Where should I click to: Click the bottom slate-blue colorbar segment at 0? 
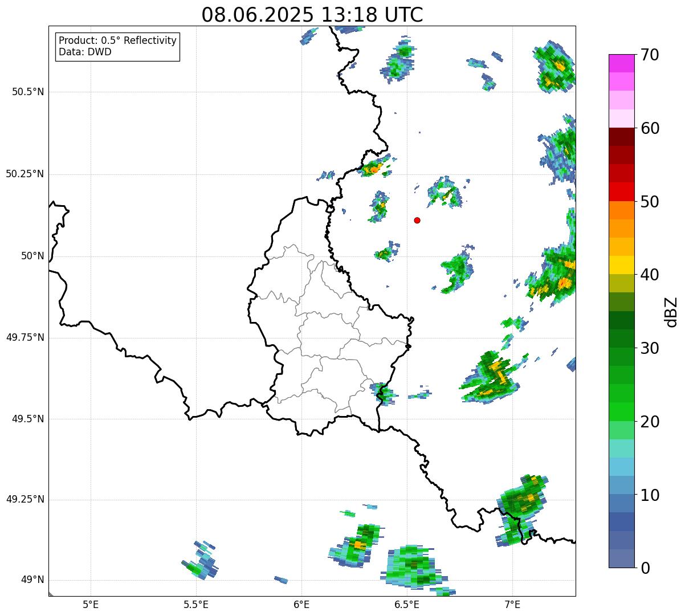tap(621, 558)
